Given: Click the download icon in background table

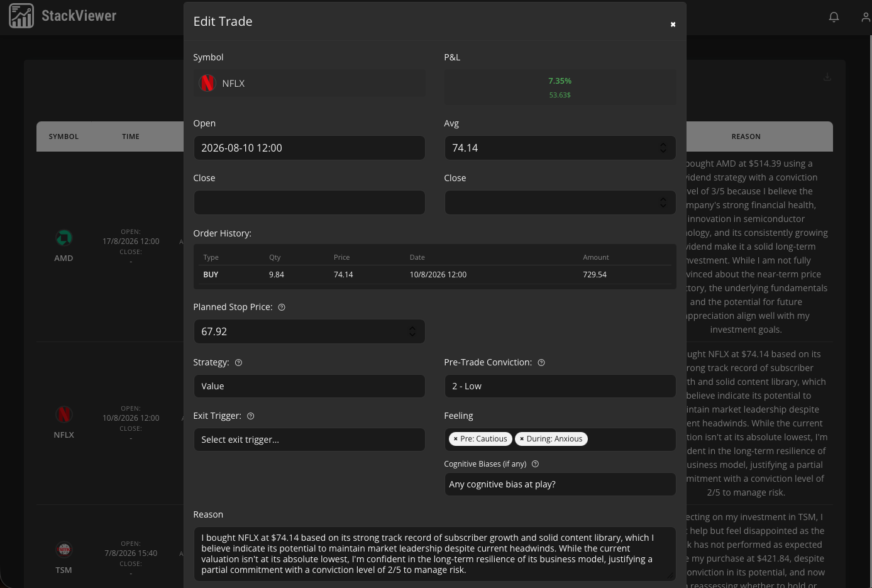Looking at the screenshot, I should 827,77.
